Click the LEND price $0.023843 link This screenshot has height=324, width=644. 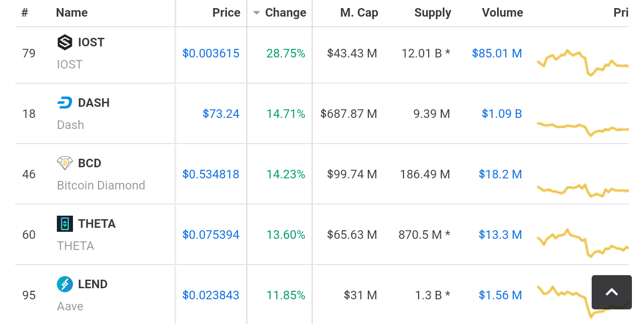(x=211, y=295)
